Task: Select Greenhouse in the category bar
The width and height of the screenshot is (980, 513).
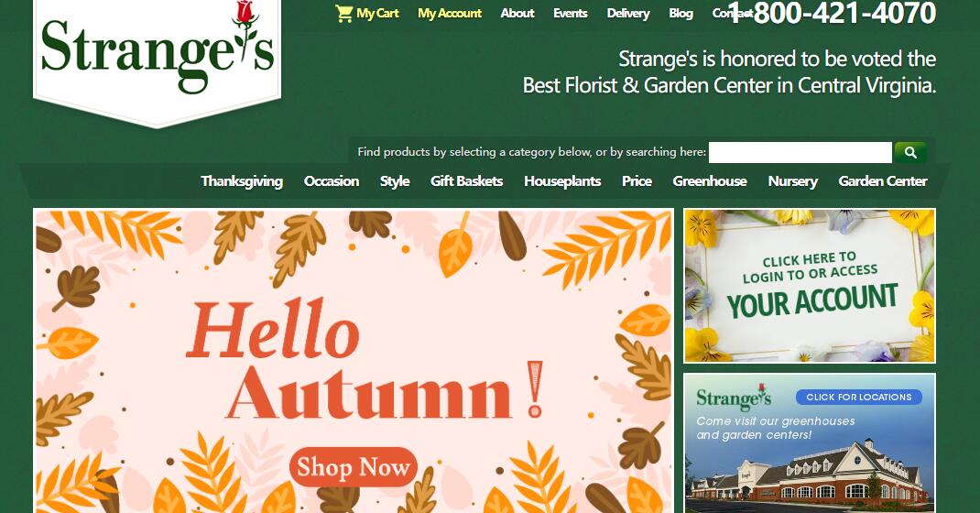Action: [x=710, y=181]
